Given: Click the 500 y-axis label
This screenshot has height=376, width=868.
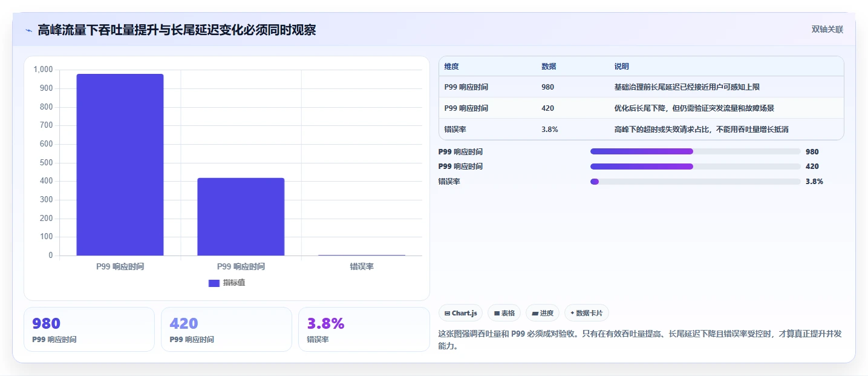Looking at the screenshot, I should click(47, 163).
